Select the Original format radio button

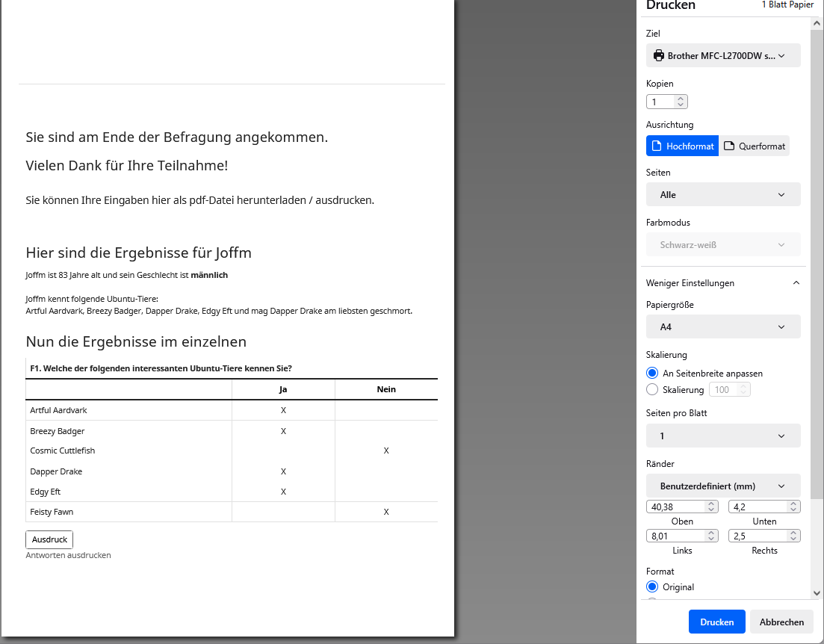tap(652, 587)
